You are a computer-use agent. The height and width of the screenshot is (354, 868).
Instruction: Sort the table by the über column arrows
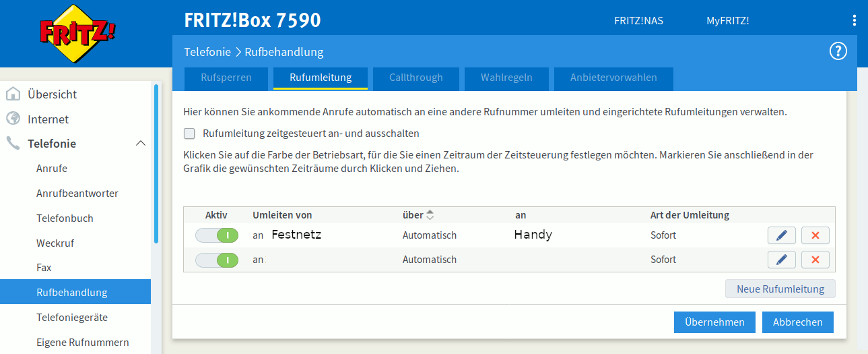(x=430, y=215)
